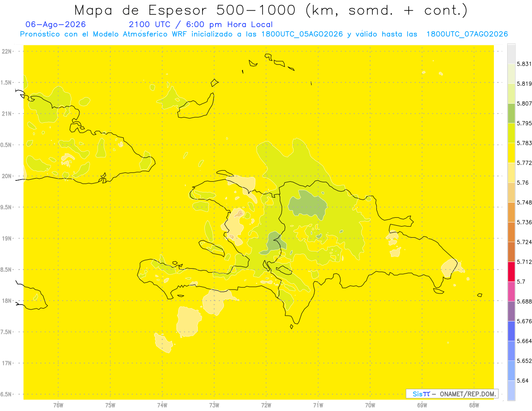Click the '2100 UTC / 6:00 pm Hora Local' text
Image resolution: width=532 pixels, height=411 pixels.
(201, 25)
